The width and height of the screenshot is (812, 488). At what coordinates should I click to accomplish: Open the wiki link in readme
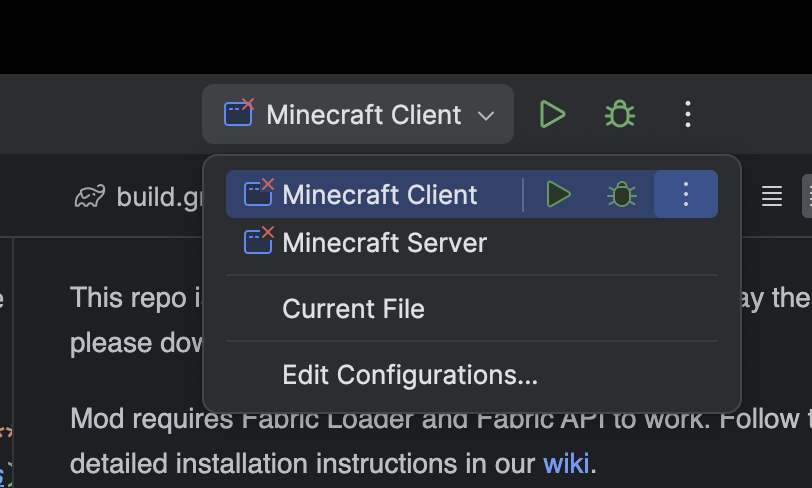coord(566,463)
